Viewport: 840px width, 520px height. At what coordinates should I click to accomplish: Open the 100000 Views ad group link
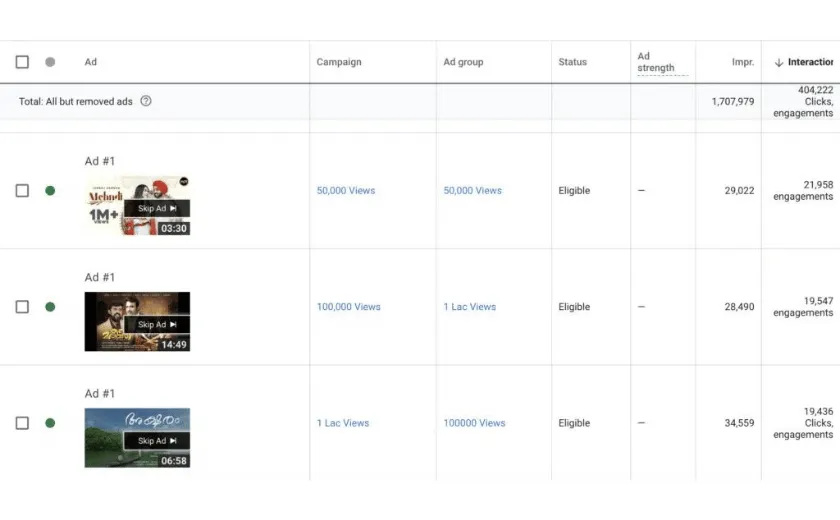(x=474, y=423)
